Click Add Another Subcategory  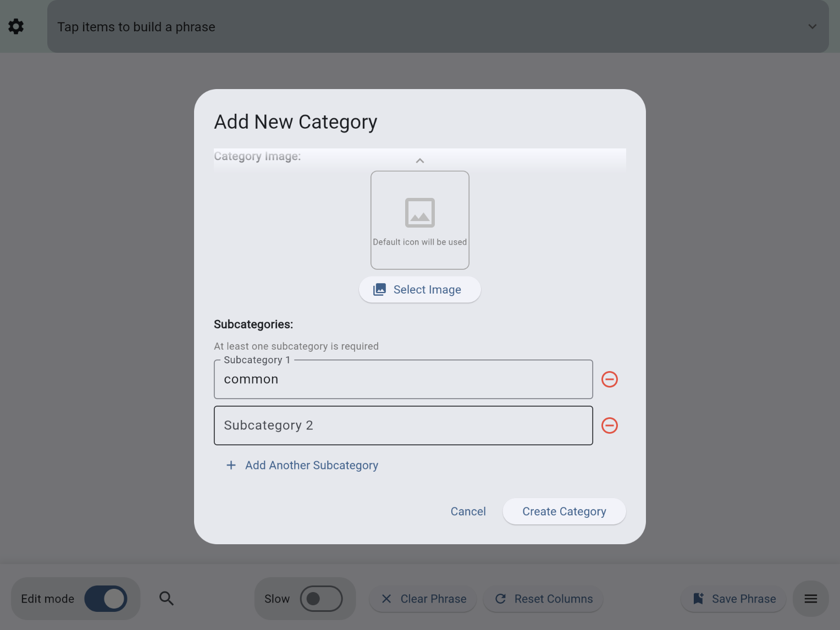tap(312, 465)
